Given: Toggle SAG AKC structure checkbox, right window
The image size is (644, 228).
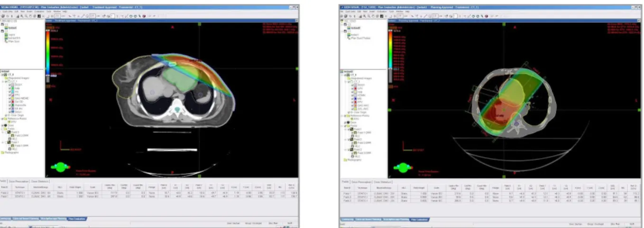Looking at the screenshot, I should [x=352, y=105].
